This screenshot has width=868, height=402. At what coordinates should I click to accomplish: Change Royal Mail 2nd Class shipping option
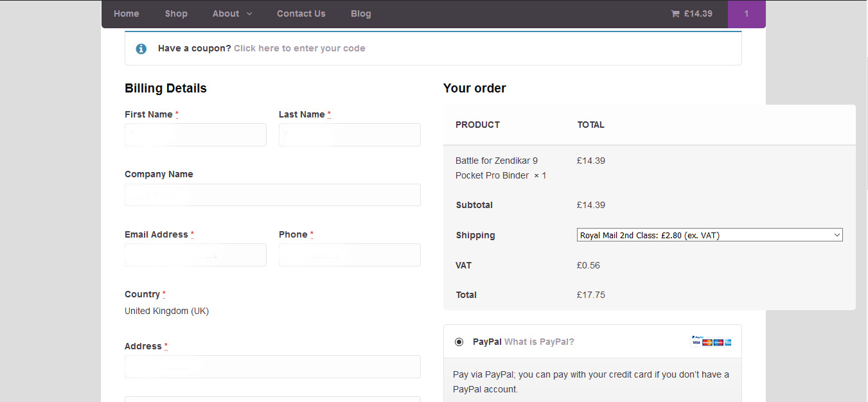click(709, 234)
